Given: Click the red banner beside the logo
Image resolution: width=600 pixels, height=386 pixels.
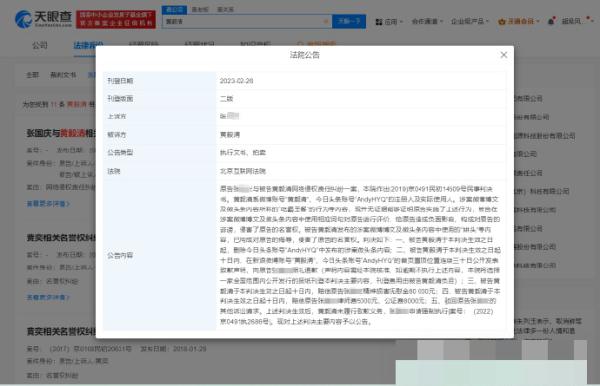Looking at the screenshot, I should coord(116,20).
